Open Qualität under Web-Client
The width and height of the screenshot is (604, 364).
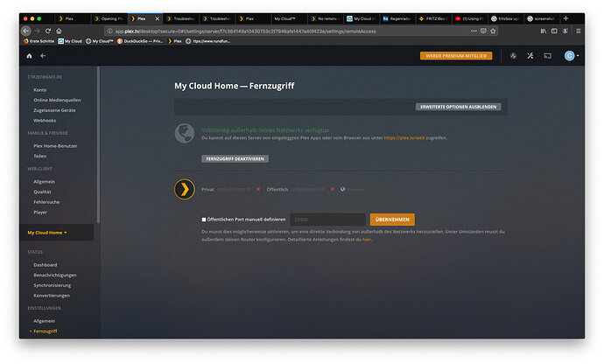click(x=42, y=192)
